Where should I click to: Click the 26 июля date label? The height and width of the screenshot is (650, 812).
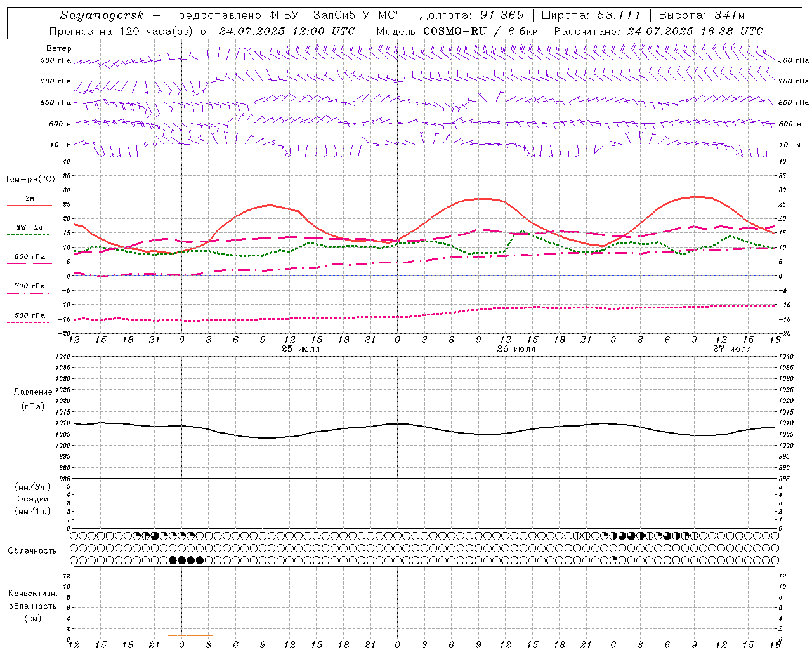(516, 349)
